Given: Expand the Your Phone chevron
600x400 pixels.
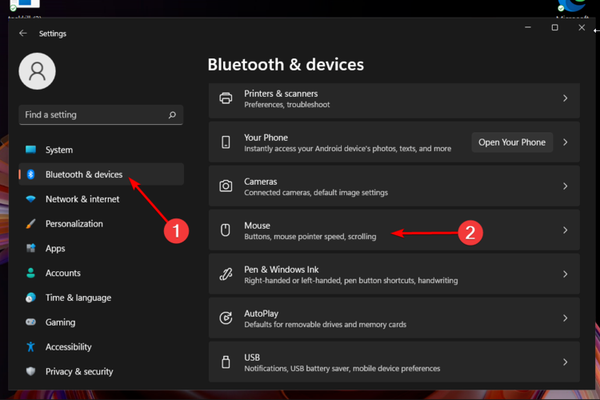Looking at the screenshot, I should (x=565, y=142).
